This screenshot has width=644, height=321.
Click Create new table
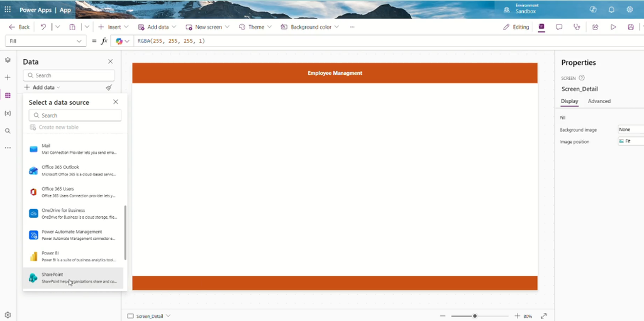coord(54,128)
